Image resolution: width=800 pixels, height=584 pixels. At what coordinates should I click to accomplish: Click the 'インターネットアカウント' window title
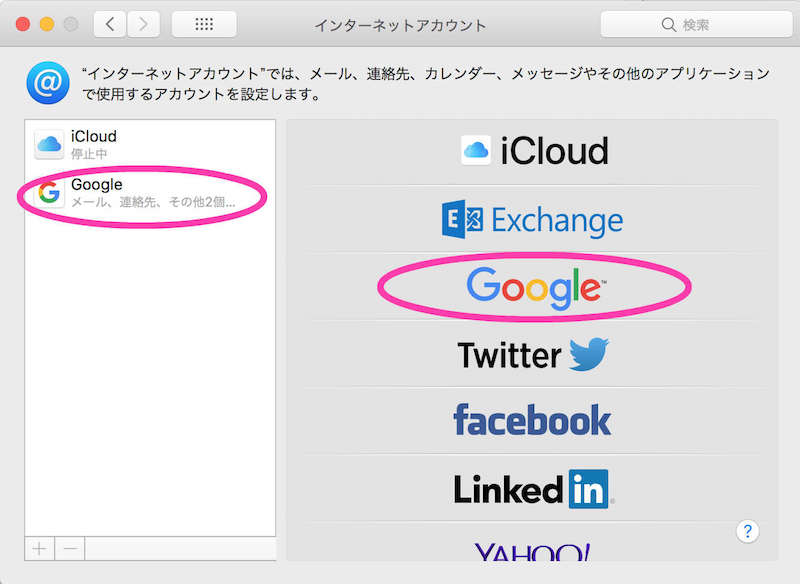coord(400,25)
